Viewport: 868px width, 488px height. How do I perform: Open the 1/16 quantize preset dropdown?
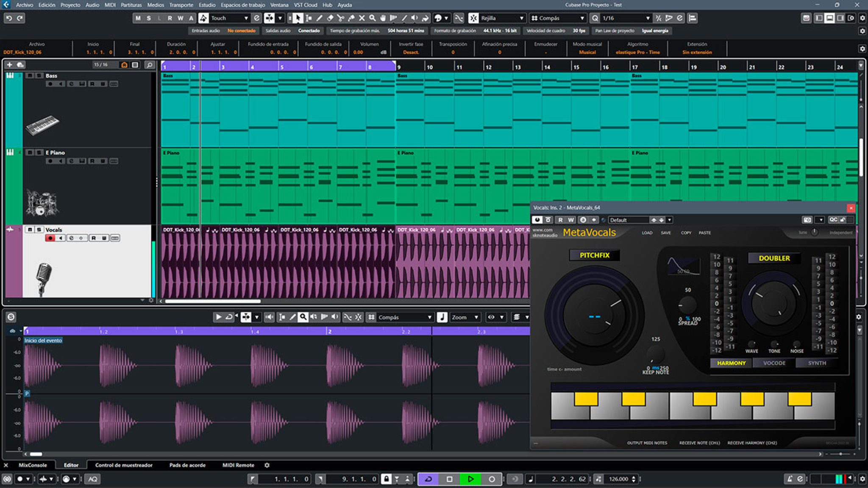626,18
